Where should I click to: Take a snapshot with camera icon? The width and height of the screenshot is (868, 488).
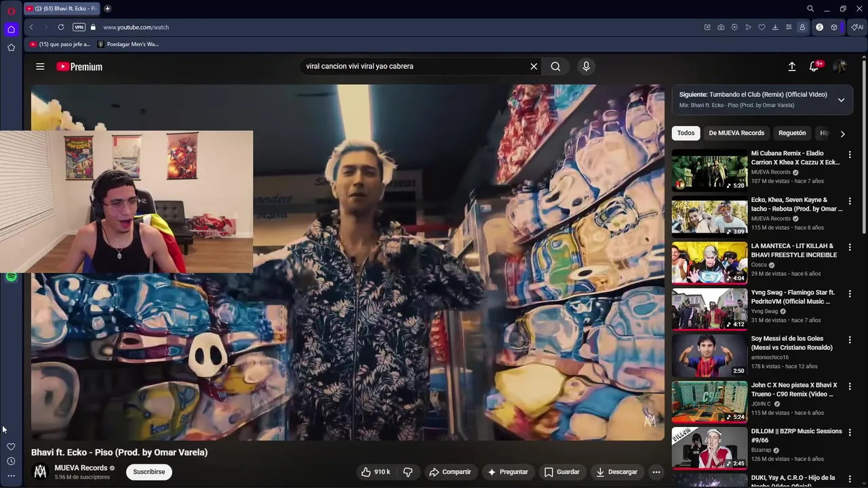coord(721,27)
